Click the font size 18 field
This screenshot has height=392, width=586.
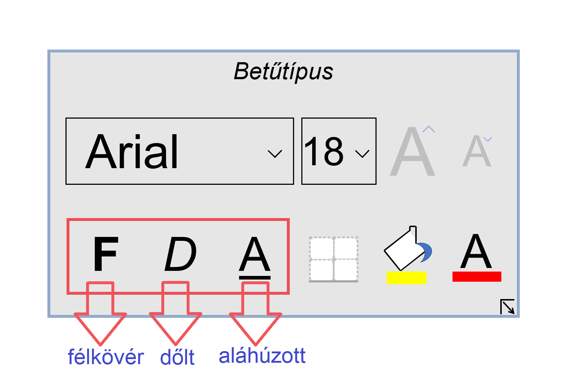click(x=339, y=151)
